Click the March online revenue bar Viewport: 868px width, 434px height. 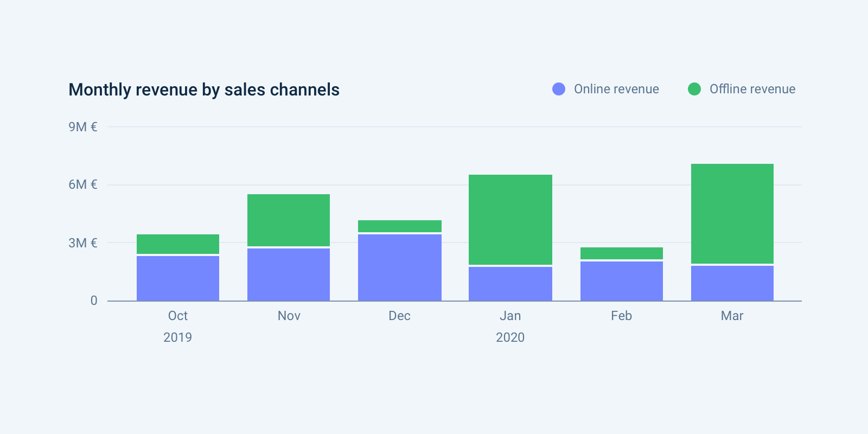732,283
